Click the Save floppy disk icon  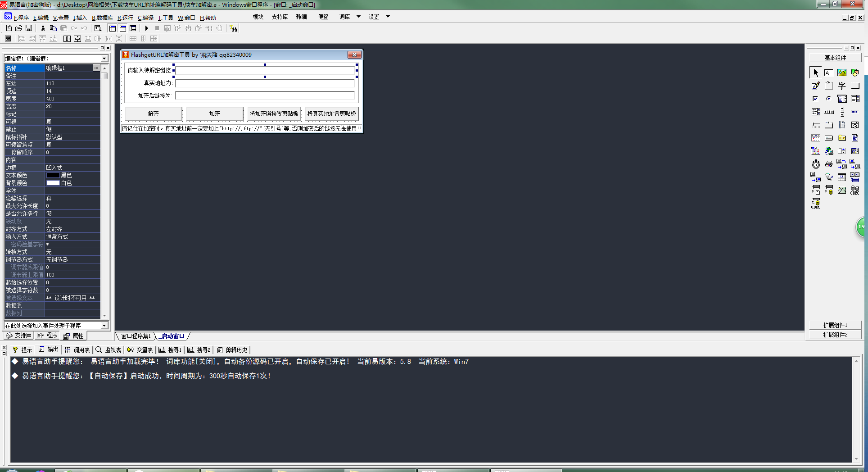(29, 28)
